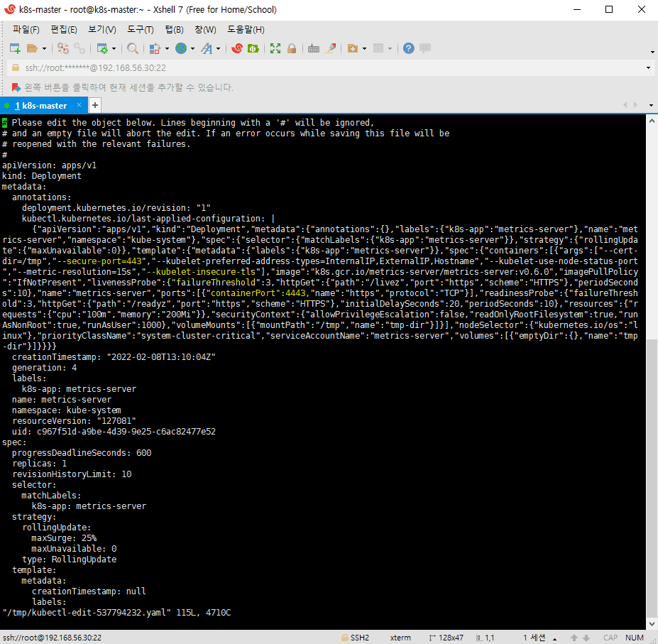Click the magnifier Find icon
658x644 pixels.
point(133,48)
